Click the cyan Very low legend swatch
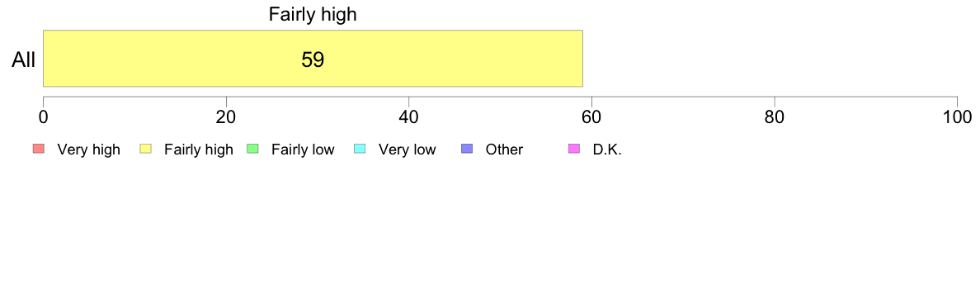 (360, 149)
